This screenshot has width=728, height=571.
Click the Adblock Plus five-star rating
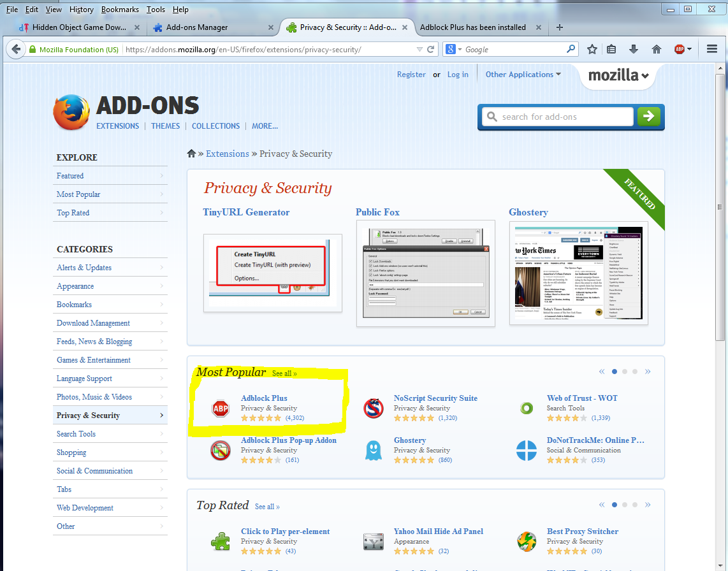click(x=261, y=418)
